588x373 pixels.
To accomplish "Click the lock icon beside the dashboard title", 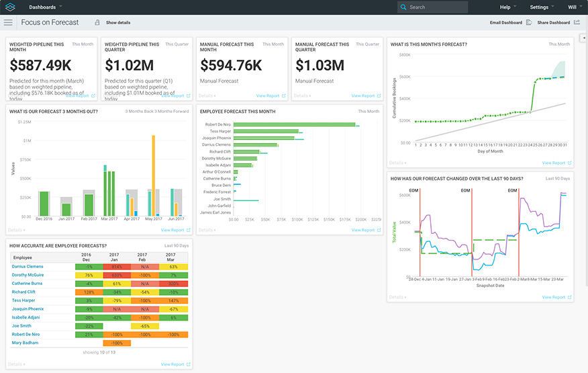I will 97,22.
